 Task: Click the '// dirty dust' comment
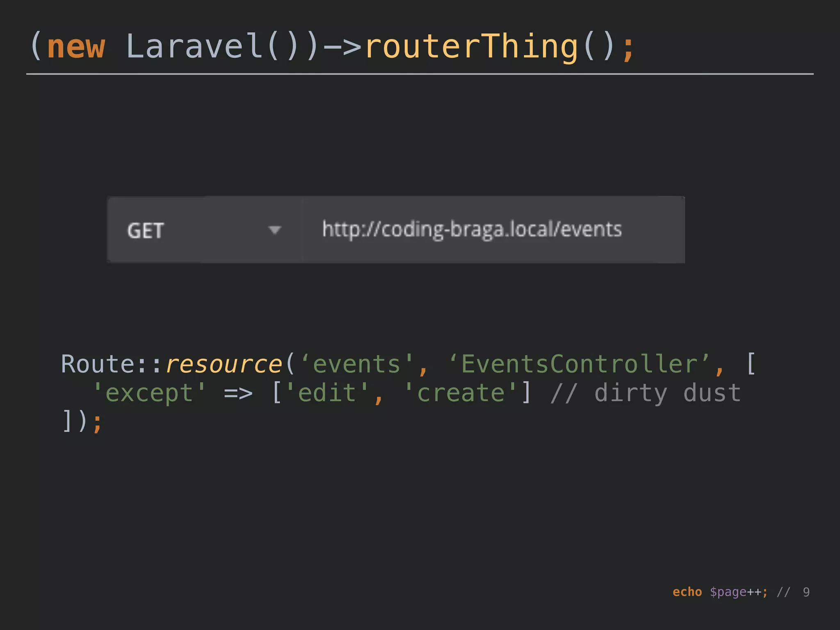click(646, 393)
